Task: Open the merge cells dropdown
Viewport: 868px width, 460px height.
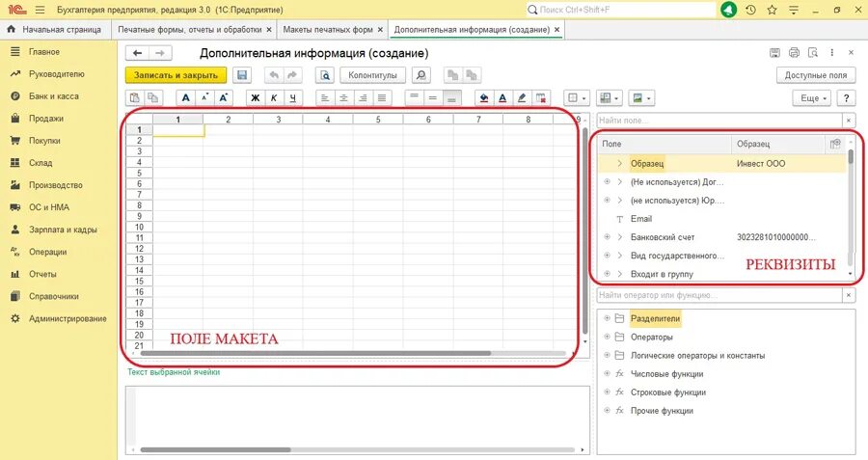Action: (x=610, y=98)
